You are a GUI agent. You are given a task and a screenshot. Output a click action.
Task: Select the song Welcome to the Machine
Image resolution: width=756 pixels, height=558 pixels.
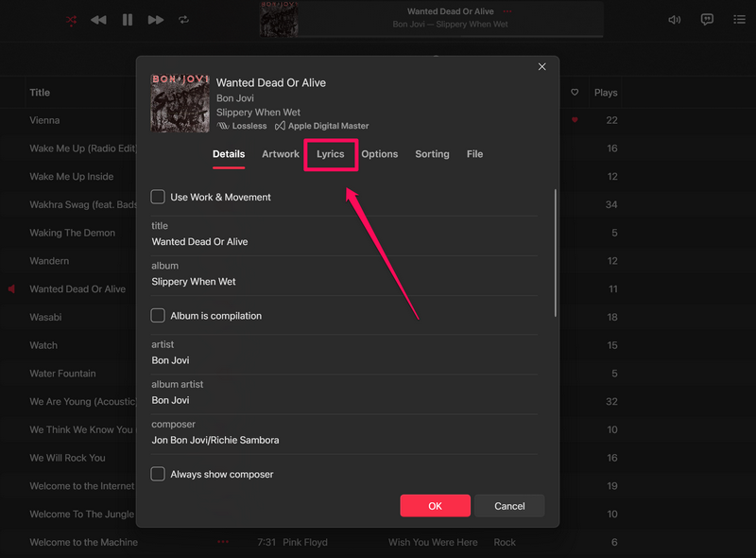pos(83,543)
